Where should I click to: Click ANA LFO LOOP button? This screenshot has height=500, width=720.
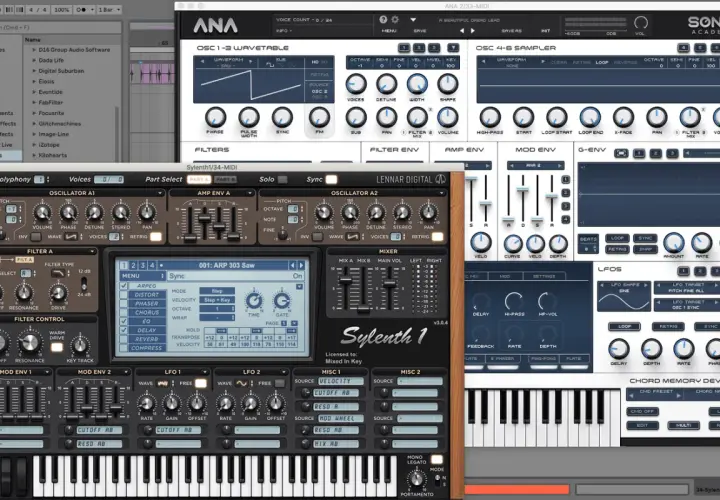coord(624,326)
